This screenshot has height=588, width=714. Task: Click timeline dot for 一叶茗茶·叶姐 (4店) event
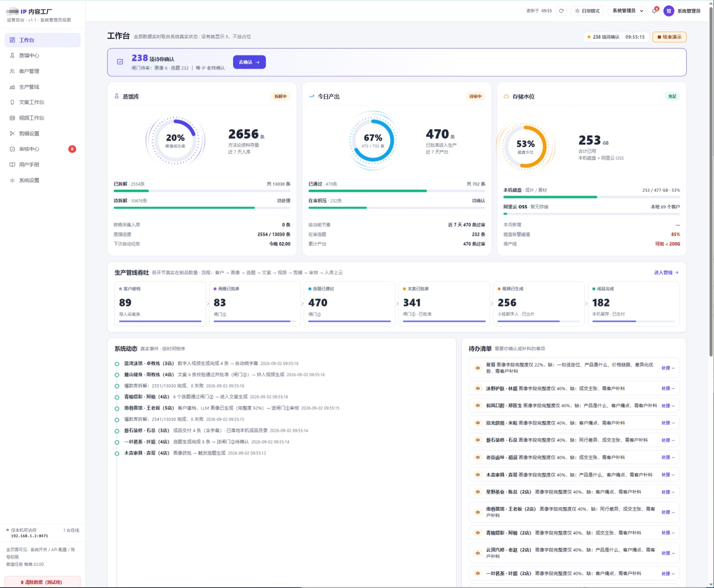(117, 442)
